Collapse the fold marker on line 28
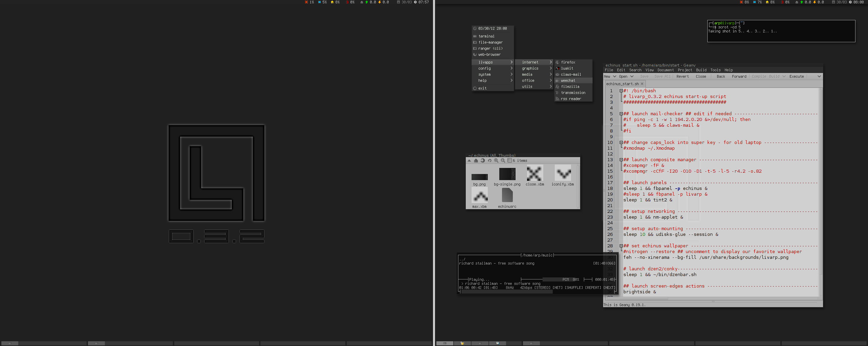Viewport: 868px width, 346px height. [x=621, y=246]
